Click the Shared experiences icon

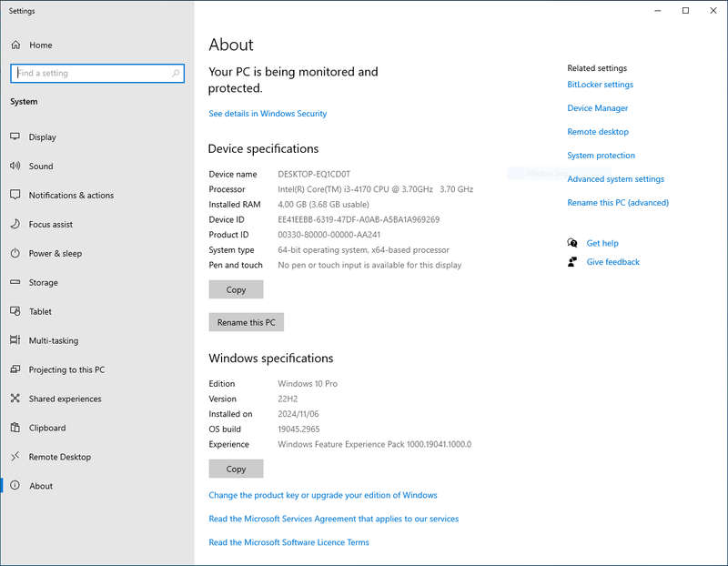[15, 399]
